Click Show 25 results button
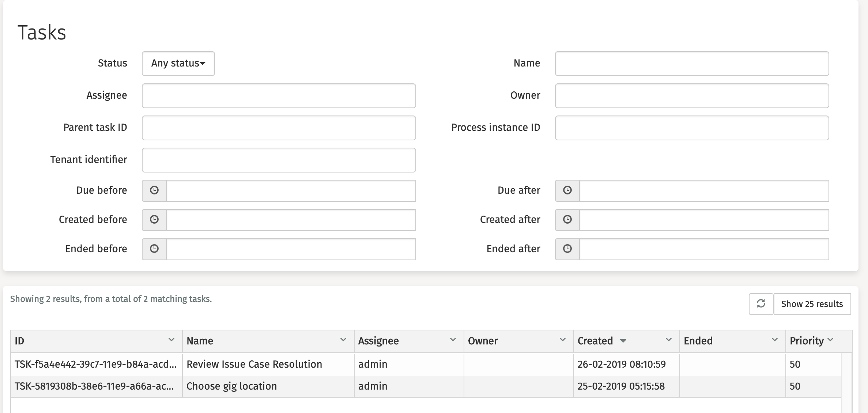868x413 pixels. [812, 304]
